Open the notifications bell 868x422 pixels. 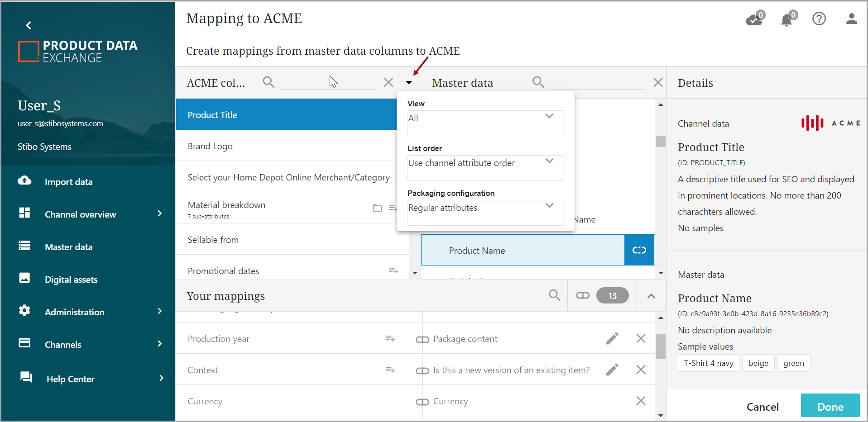787,19
